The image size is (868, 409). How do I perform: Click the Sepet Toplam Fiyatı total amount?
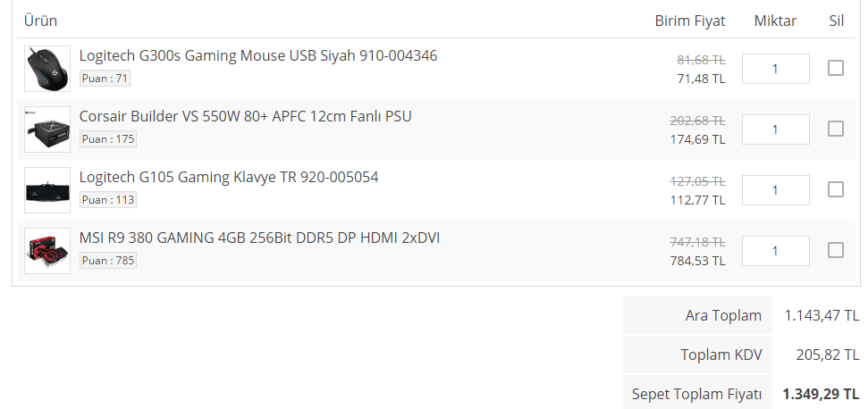821,393
